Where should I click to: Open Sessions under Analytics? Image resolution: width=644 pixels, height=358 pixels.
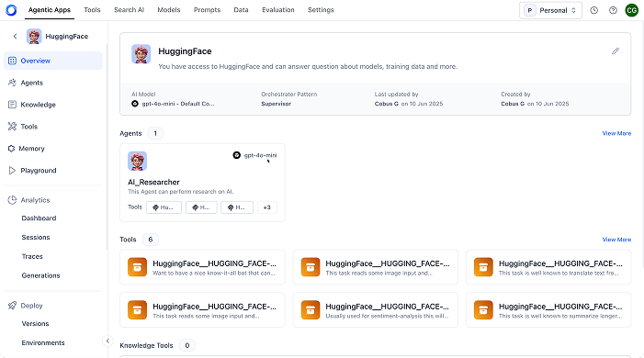[x=36, y=238]
